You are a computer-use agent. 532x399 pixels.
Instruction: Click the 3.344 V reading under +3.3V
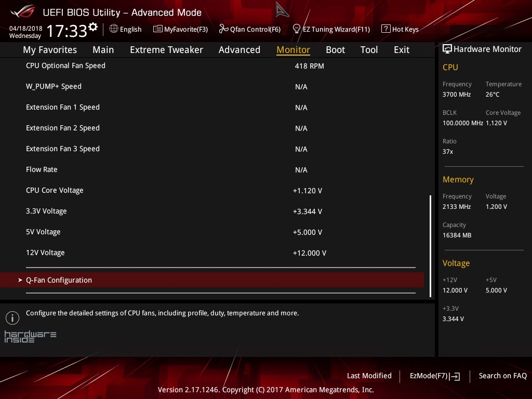tap(453, 319)
